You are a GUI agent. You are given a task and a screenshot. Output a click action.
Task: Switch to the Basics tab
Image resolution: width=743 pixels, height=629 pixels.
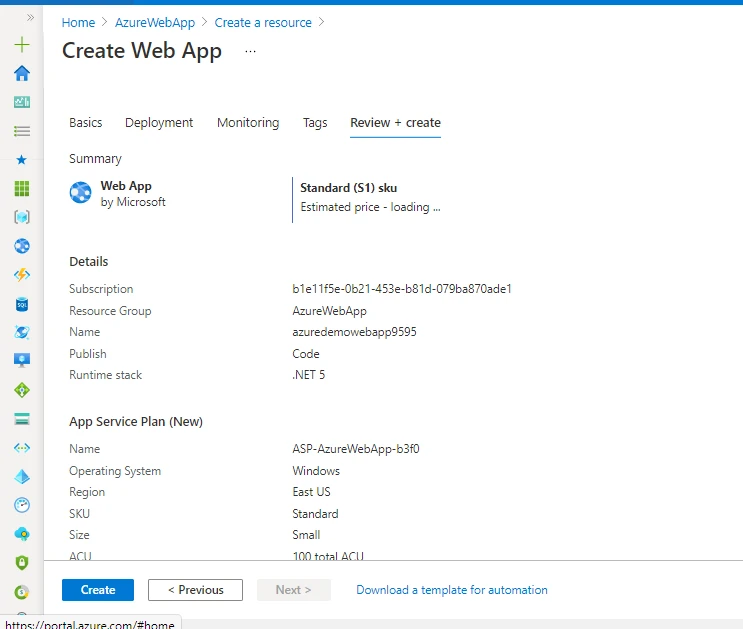tap(86, 123)
